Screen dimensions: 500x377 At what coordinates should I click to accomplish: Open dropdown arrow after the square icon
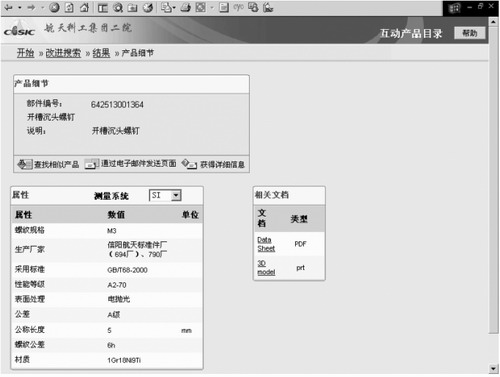[211, 7]
